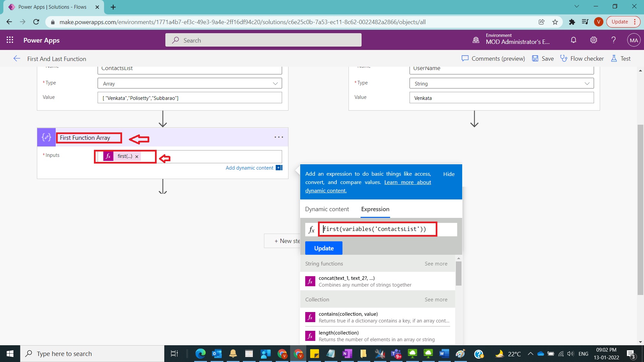See more Collection functions
The image size is (644, 362).
pyautogui.click(x=436, y=300)
